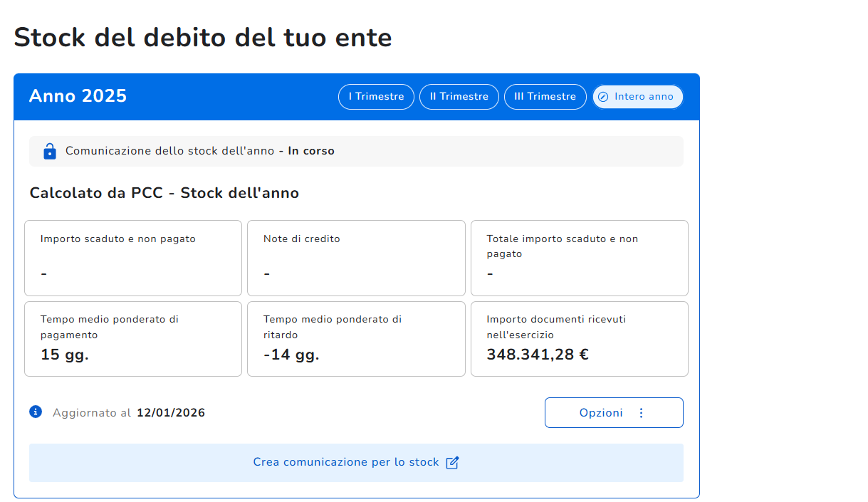This screenshot has height=502, width=868.
Task: Select the Note di credito card
Action: coord(356,258)
